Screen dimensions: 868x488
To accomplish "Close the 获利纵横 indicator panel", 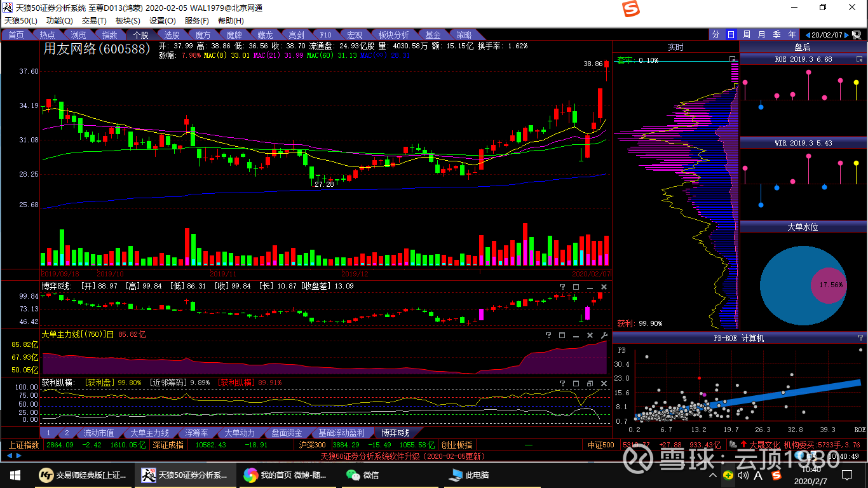I will tap(604, 383).
